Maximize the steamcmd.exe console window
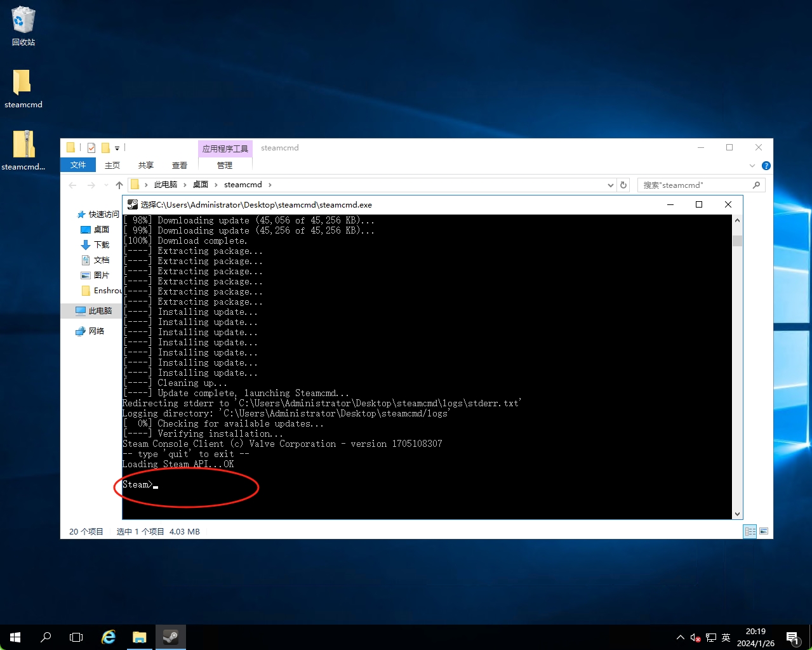This screenshot has height=650, width=812. tap(699, 204)
